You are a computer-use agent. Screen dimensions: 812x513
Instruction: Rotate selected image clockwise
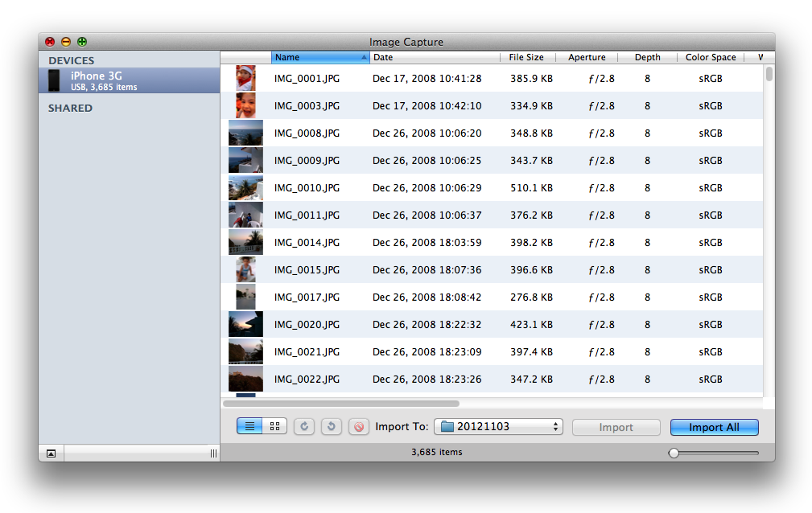pyautogui.click(x=304, y=427)
